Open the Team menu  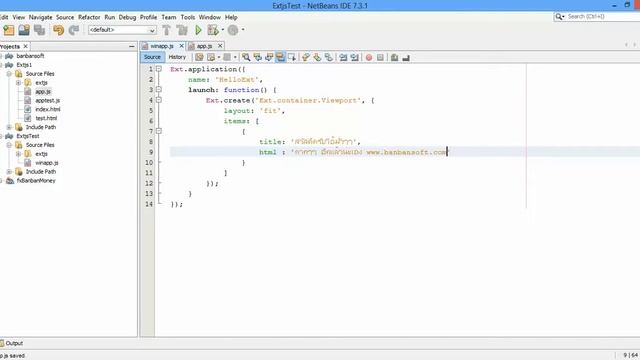pos(169,17)
